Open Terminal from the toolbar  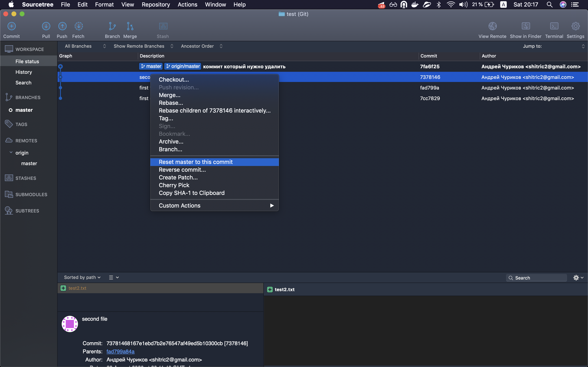(554, 26)
